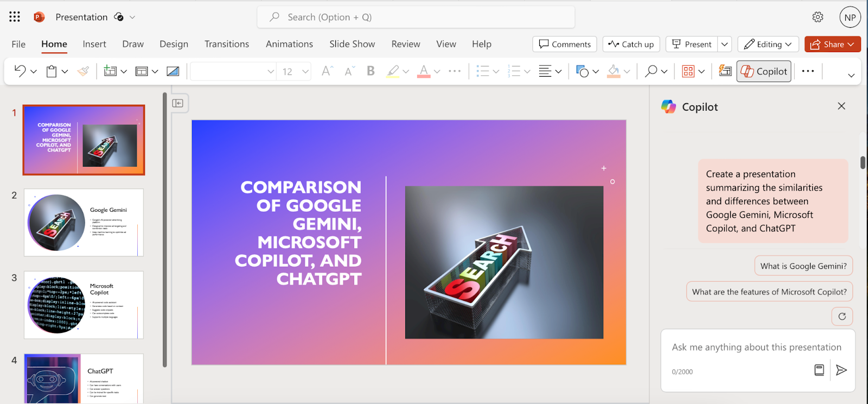Open the Designer ideas icon
Viewport: 868px width, 404px height.
(x=725, y=71)
